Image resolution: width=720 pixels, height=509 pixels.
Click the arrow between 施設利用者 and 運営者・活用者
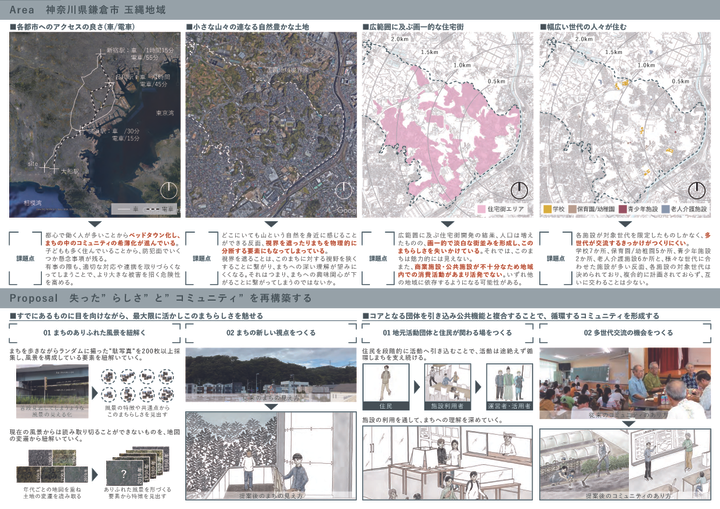(478, 387)
